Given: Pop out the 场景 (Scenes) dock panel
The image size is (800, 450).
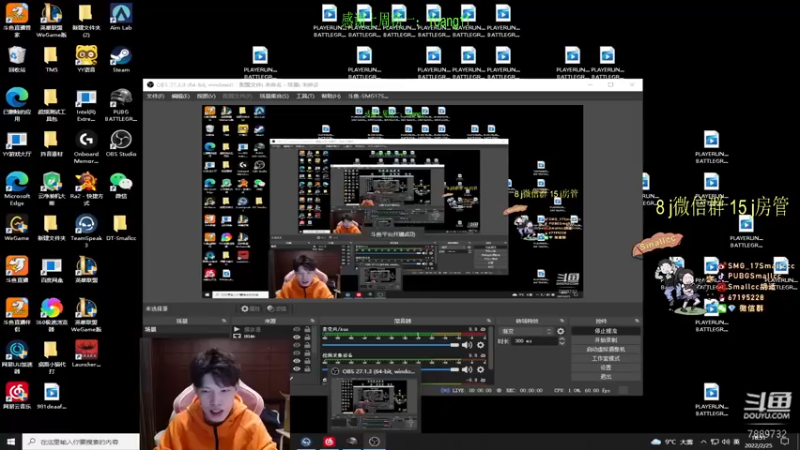Looking at the screenshot, I should tap(224, 321).
